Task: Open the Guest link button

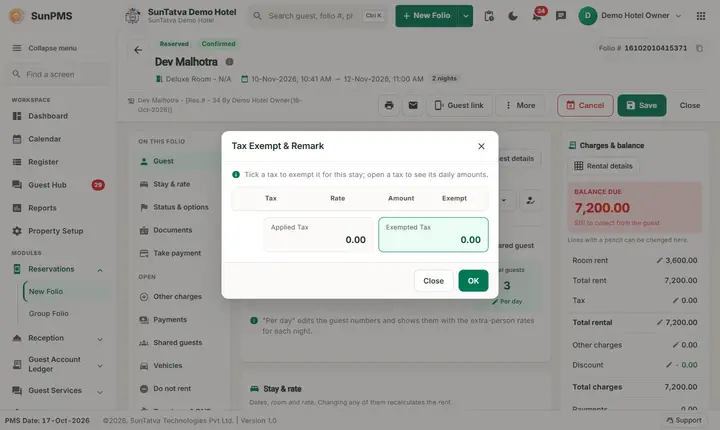Action: click(x=459, y=105)
